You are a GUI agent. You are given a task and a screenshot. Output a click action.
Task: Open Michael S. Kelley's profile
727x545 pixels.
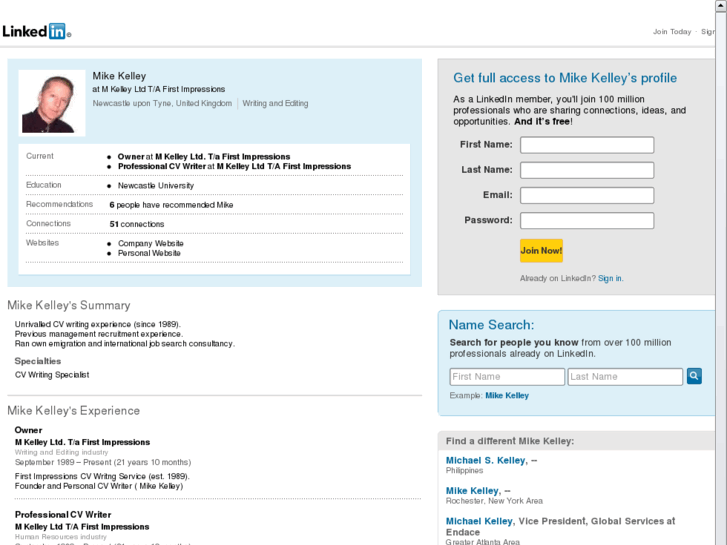[486, 460]
